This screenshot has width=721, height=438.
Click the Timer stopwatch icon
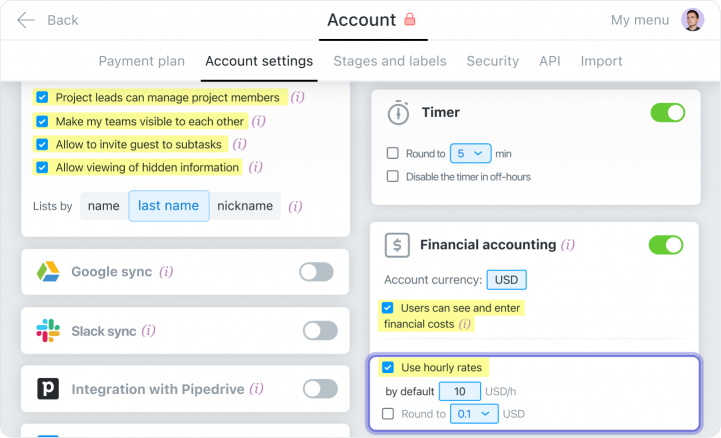pos(398,113)
